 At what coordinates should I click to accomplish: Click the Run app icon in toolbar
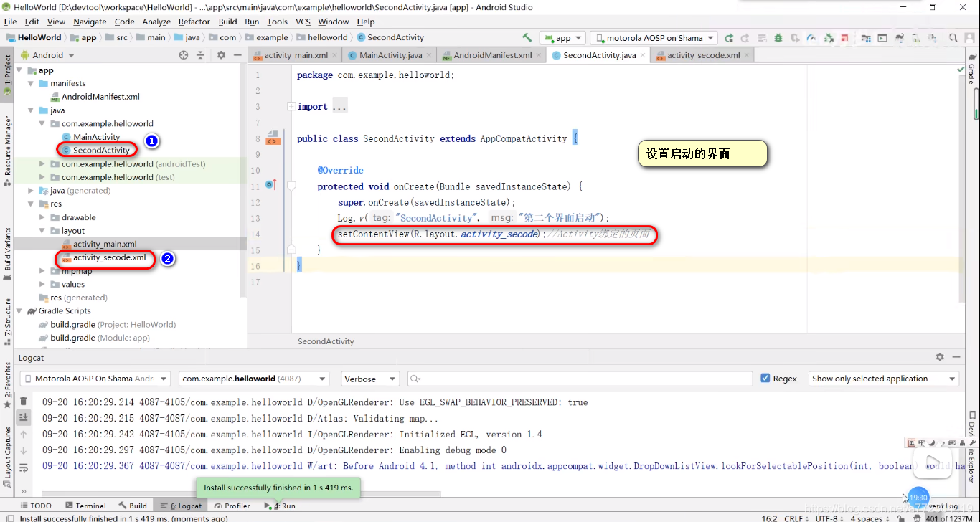click(x=729, y=38)
